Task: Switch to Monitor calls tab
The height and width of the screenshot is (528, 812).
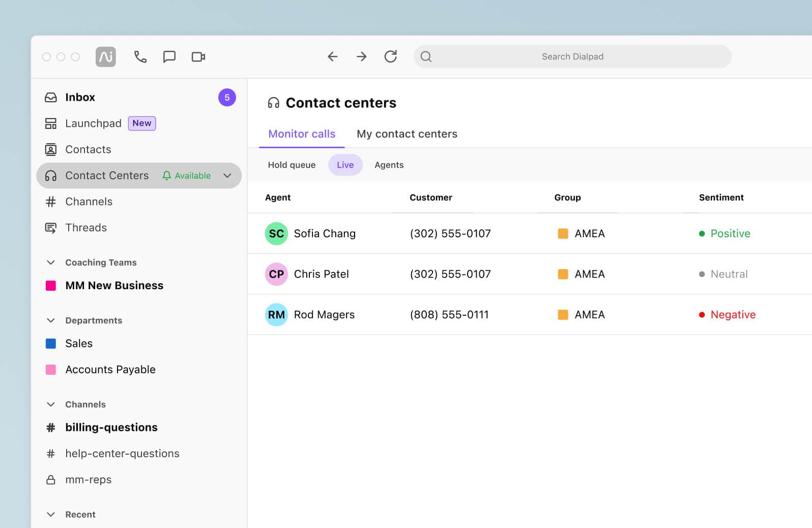Action: 302,134
